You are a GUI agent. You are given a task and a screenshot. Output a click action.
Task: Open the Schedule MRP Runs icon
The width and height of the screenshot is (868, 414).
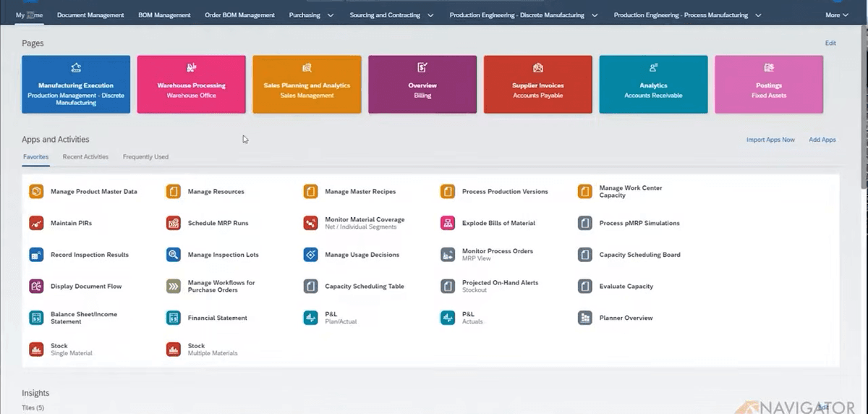click(x=174, y=223)
